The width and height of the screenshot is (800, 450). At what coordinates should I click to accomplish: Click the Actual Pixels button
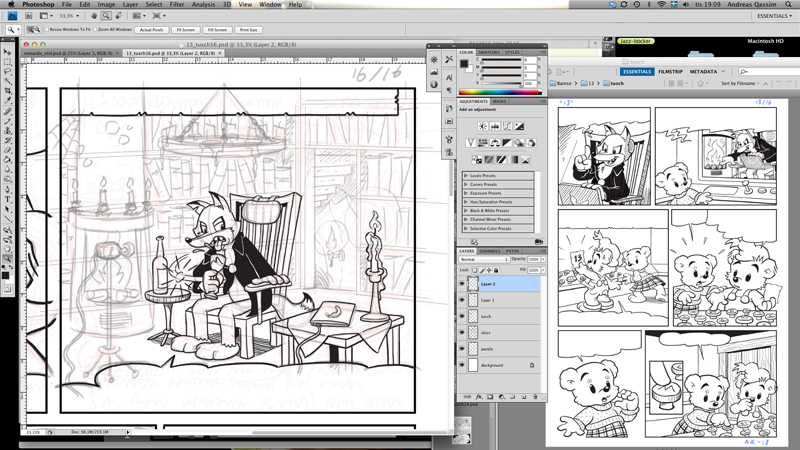tap(152, 30)
